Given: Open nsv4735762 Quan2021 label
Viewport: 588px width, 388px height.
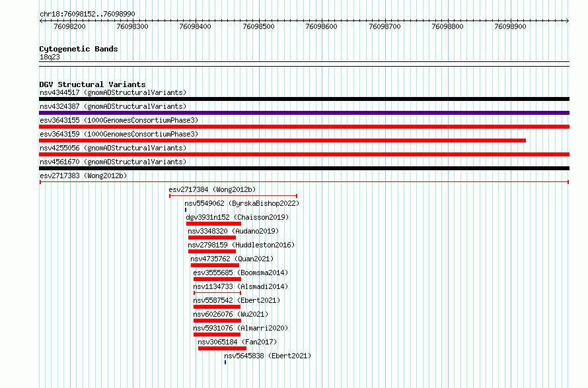Looking at the screenshot, I should (x=232, y=259).
